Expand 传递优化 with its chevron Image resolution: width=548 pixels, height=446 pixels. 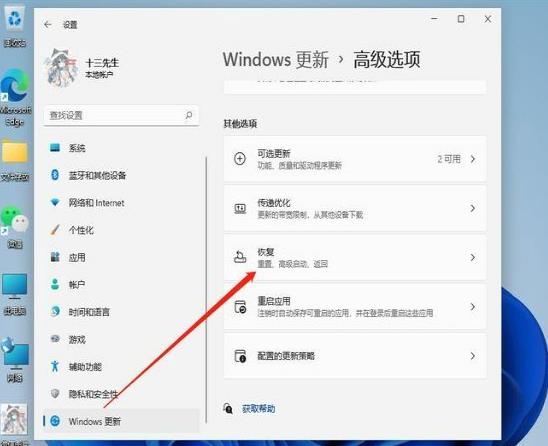(x=473, y=208)
